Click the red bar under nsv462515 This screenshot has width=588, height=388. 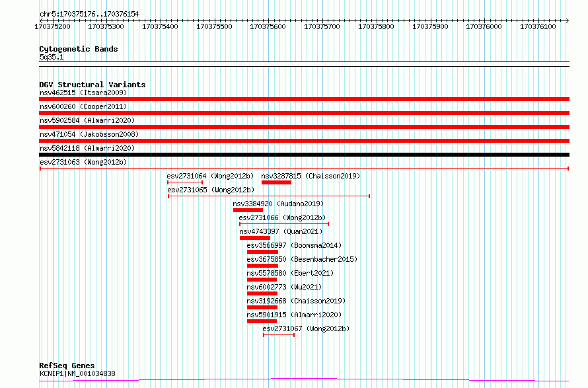pos(304,99)
